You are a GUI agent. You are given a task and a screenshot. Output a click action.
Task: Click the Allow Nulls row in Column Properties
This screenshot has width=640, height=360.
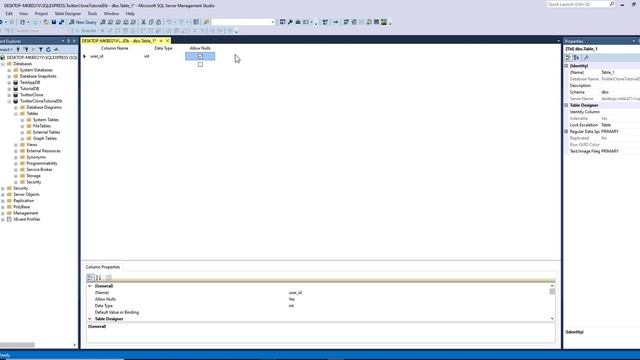pyautogui.click(x=318, y=299)
